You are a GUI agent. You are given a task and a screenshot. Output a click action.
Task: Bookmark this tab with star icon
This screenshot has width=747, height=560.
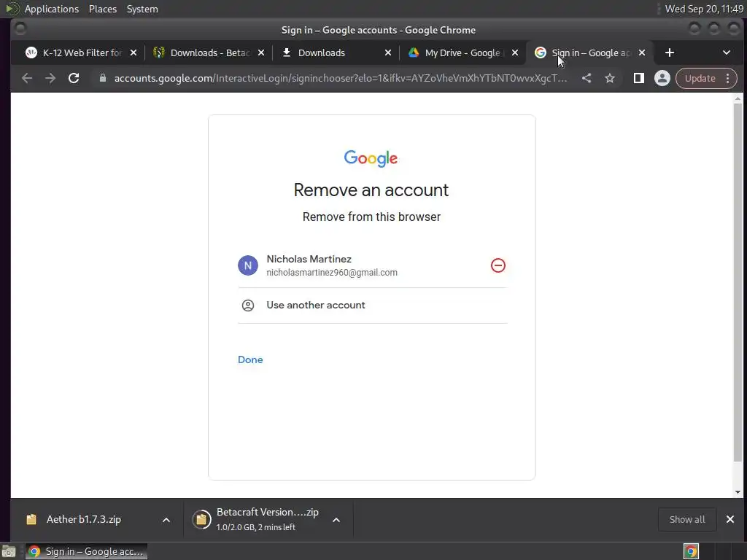pos(610,79)
